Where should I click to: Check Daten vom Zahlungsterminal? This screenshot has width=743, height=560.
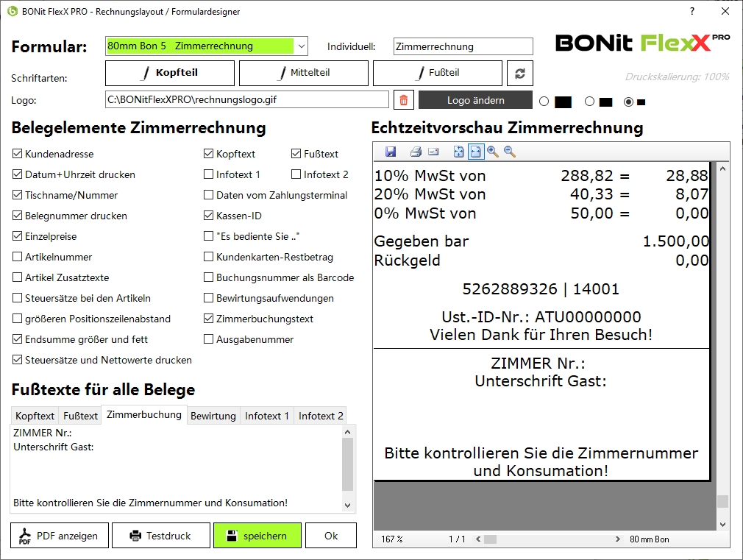208,195
